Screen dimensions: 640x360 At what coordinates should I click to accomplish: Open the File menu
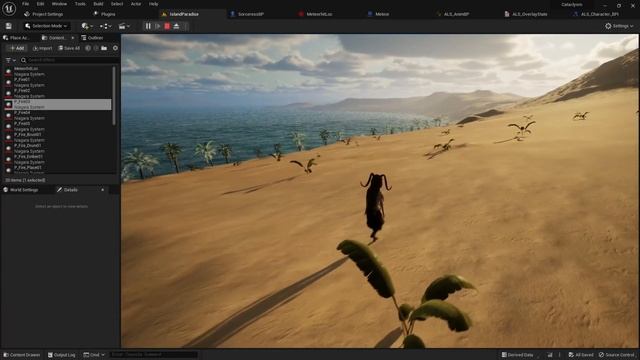pyautogui.click(x=25, y=4)
